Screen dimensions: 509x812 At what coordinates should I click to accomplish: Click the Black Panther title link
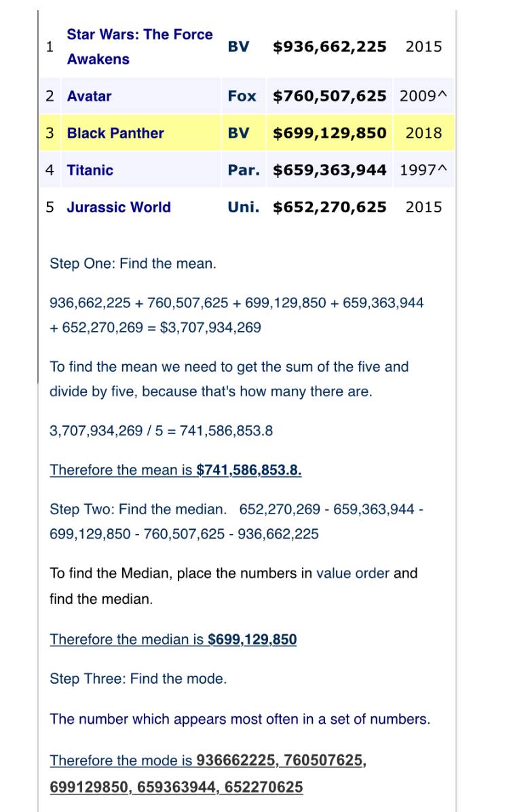pyautogui.click(x=115, y=133)
